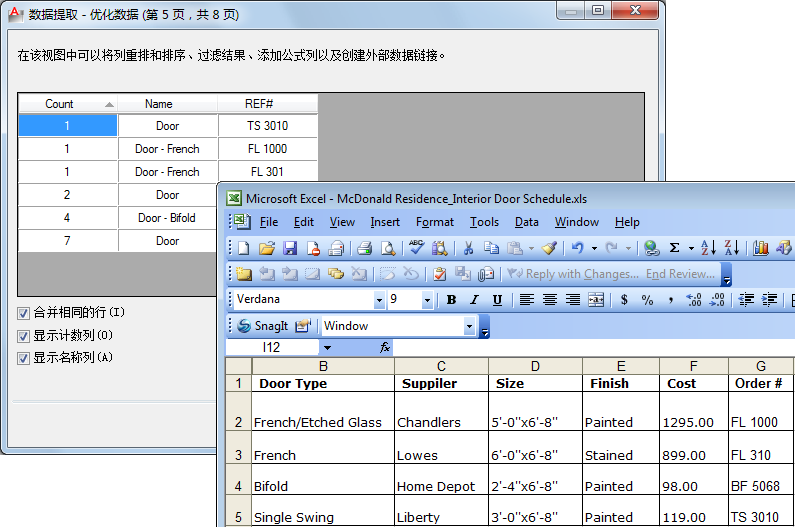Open the Verdana font name dropdown

(x=379, y=300)
